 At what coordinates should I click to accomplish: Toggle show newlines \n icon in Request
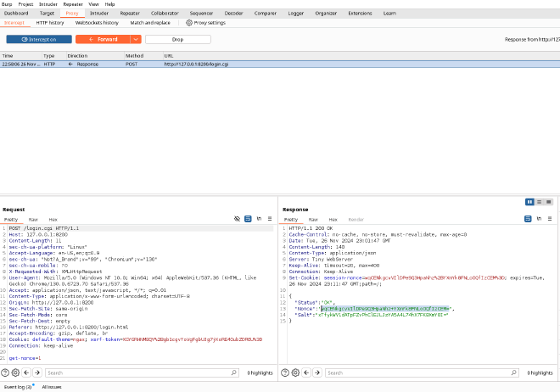259,219
